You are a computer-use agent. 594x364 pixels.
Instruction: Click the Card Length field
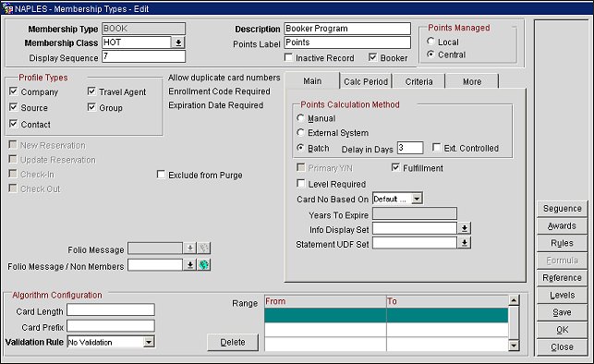coord(111,309)
